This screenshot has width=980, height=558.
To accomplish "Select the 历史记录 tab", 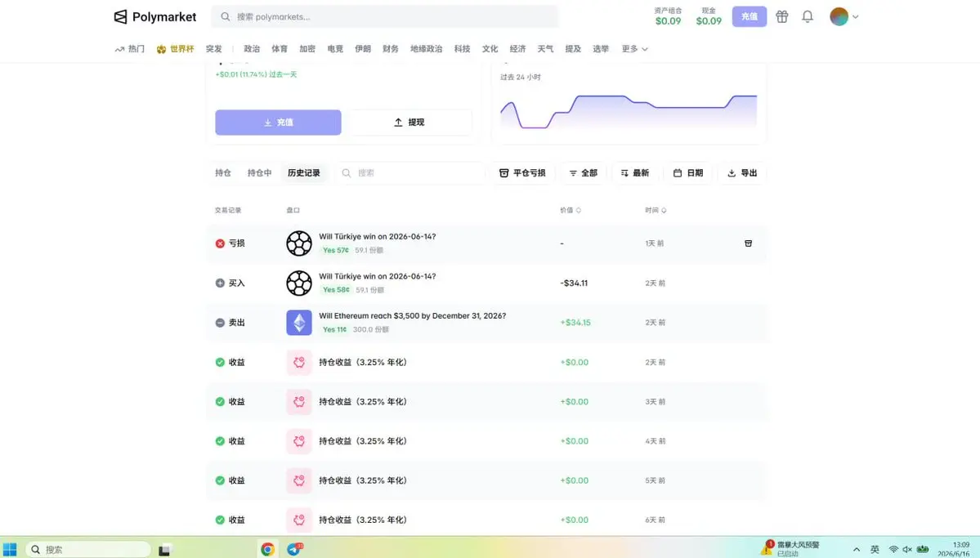I will (304, 173).
